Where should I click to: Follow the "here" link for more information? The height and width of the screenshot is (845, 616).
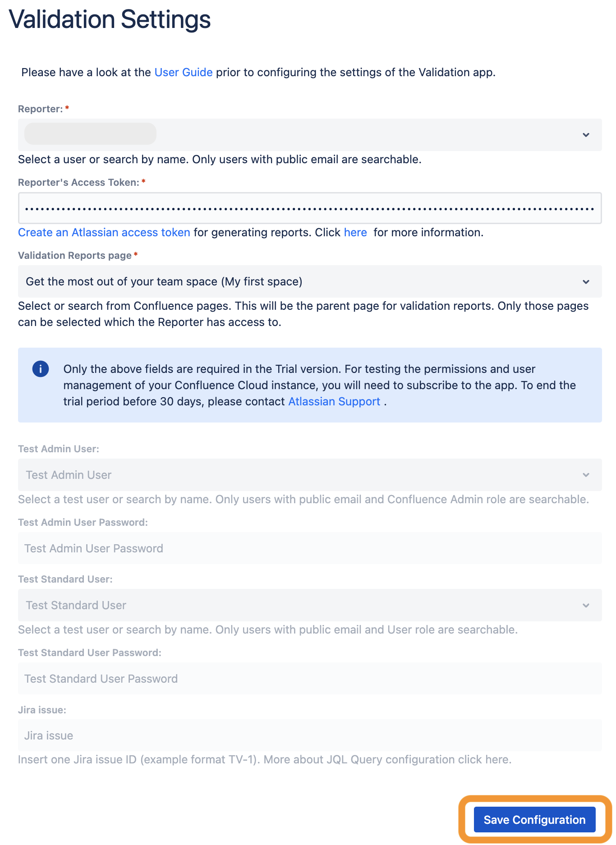[355, 232]
